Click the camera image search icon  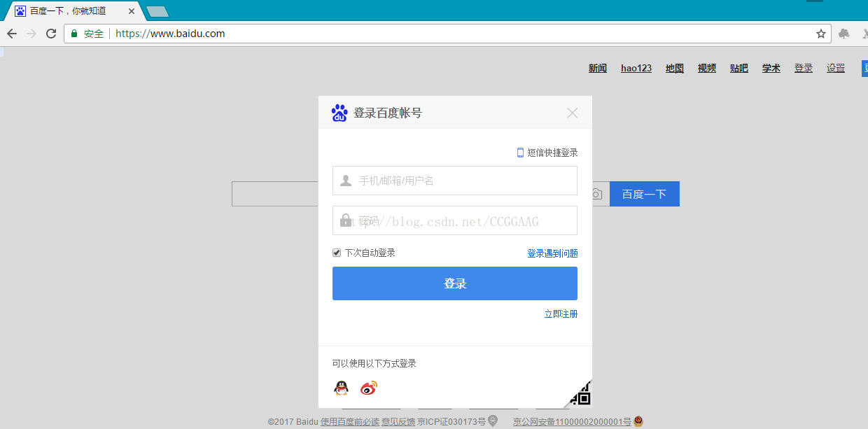pyautogui.click(x=596, y=194)
